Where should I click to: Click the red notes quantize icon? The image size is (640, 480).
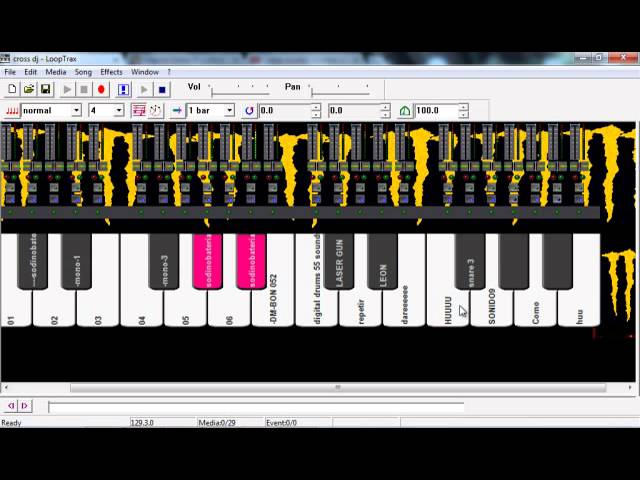11,111
